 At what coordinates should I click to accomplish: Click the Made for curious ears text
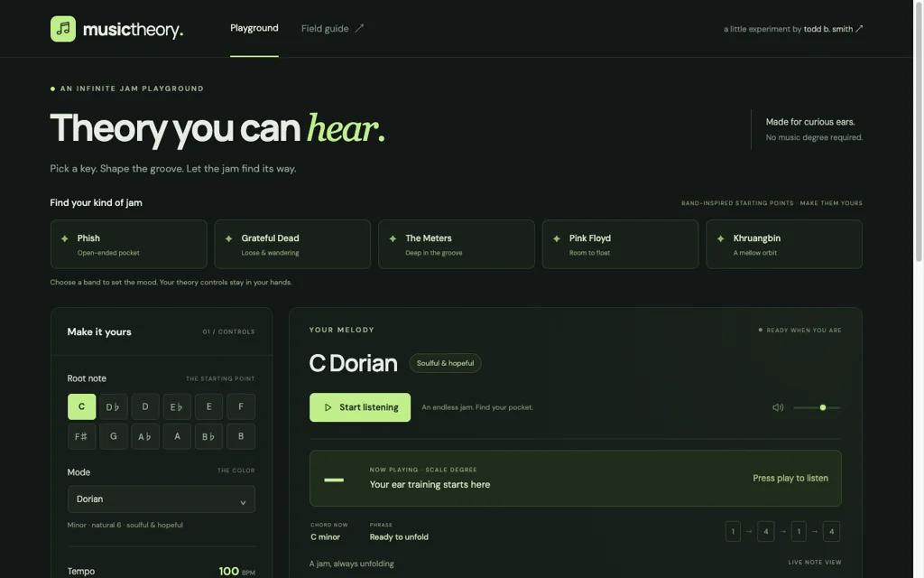tap(810, 122)
